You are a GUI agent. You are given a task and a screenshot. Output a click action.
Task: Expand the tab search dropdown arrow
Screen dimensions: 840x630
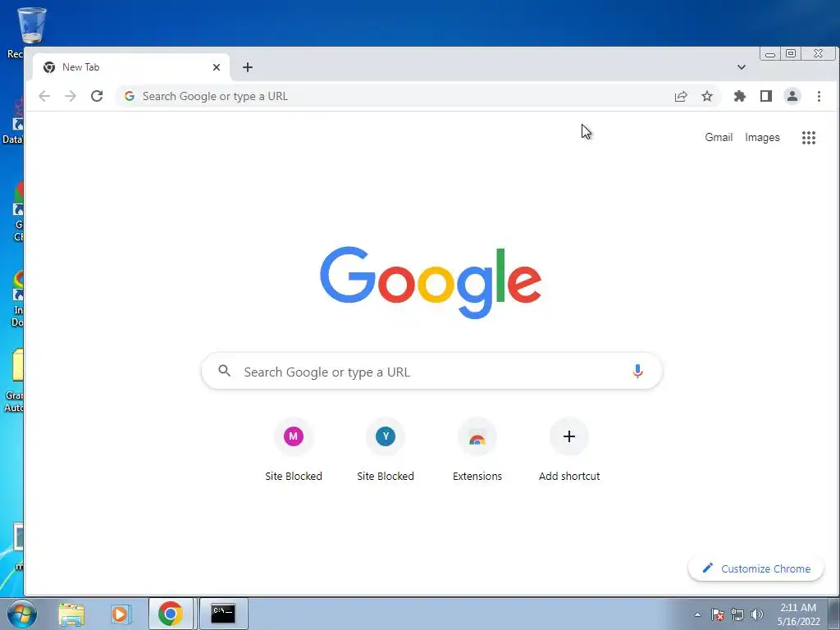coord(742,67)
